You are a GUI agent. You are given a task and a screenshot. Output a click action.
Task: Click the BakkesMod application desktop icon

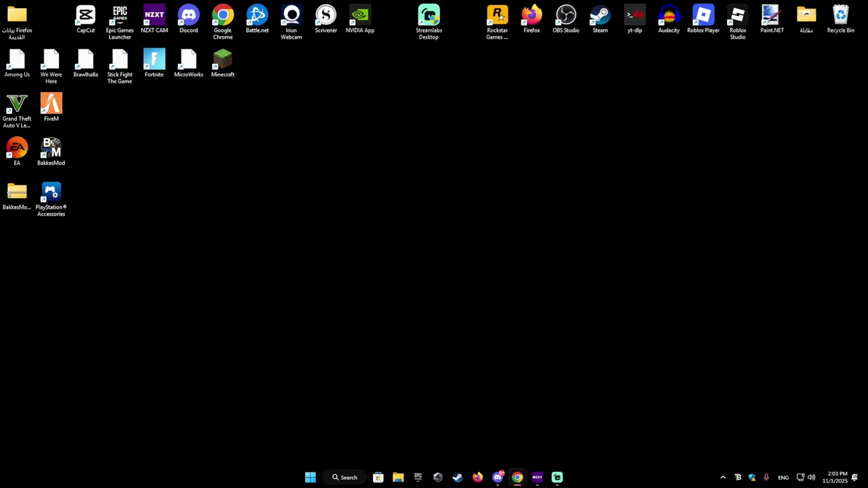click(x=51, y=151)
